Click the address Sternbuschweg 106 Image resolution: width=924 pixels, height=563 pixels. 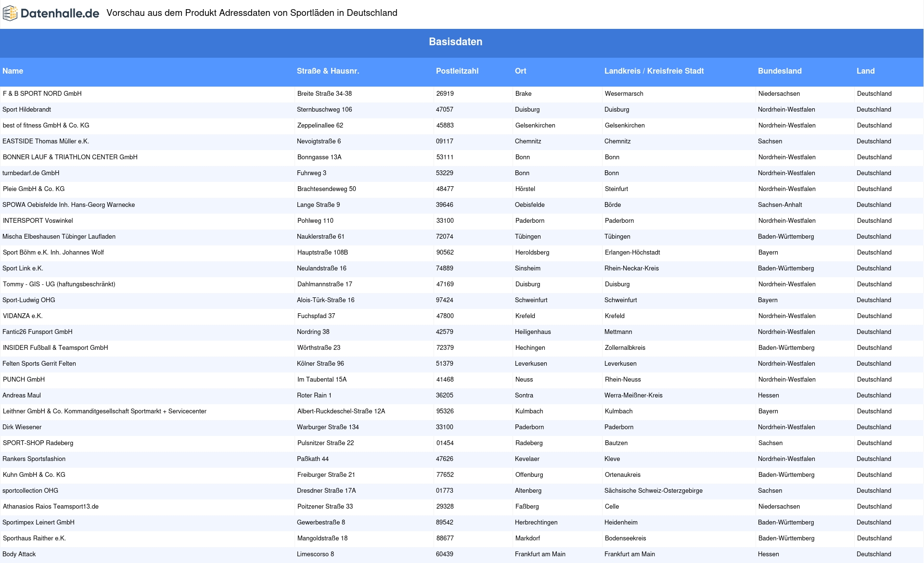(x=324, y=109)
